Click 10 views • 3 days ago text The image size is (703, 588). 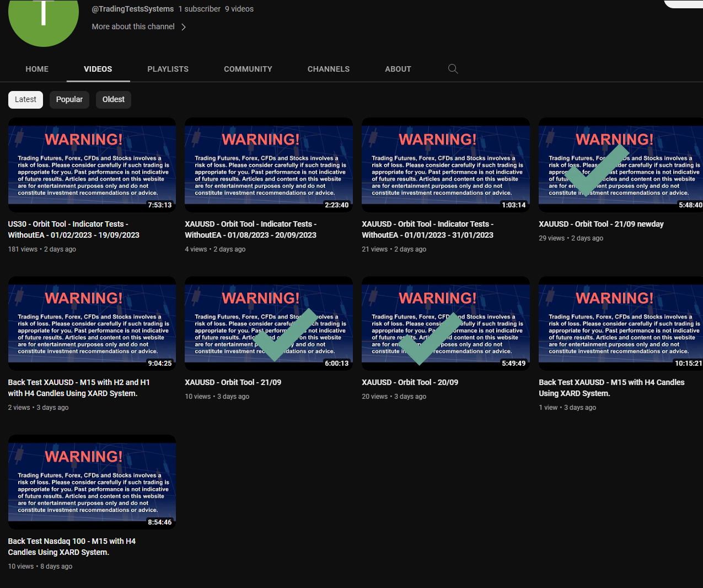(217, 397)
